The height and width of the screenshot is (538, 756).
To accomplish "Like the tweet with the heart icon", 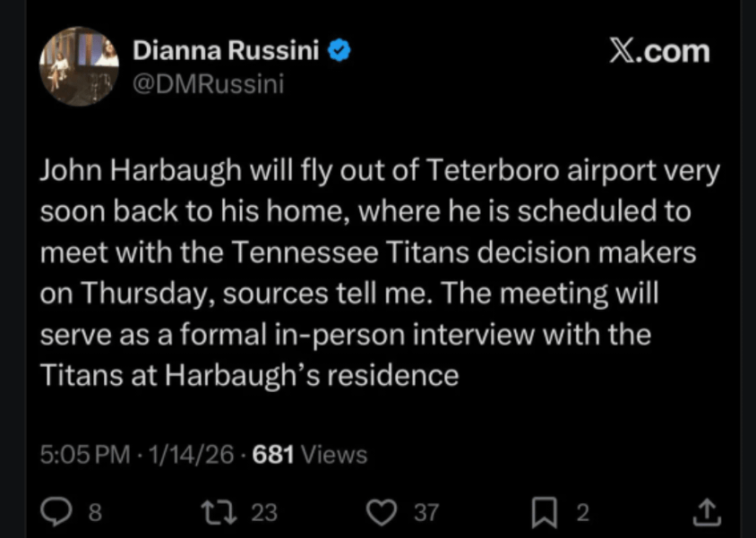I will (382, 512).
